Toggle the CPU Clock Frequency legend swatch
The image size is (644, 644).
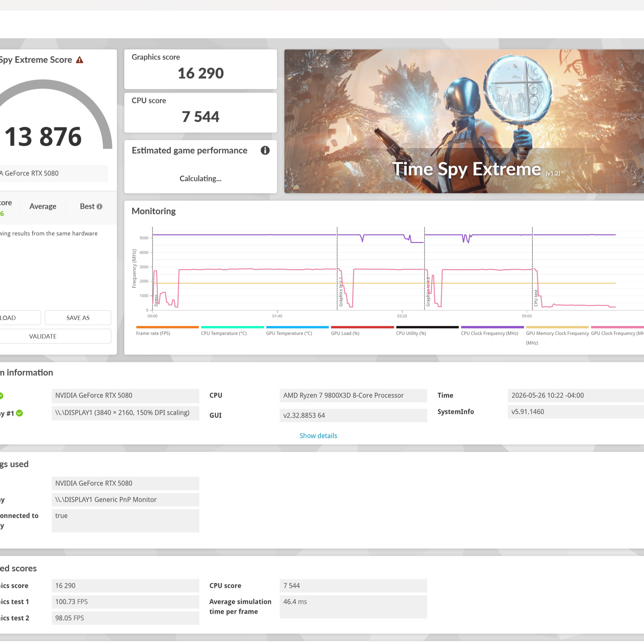(x=492, y=327)
